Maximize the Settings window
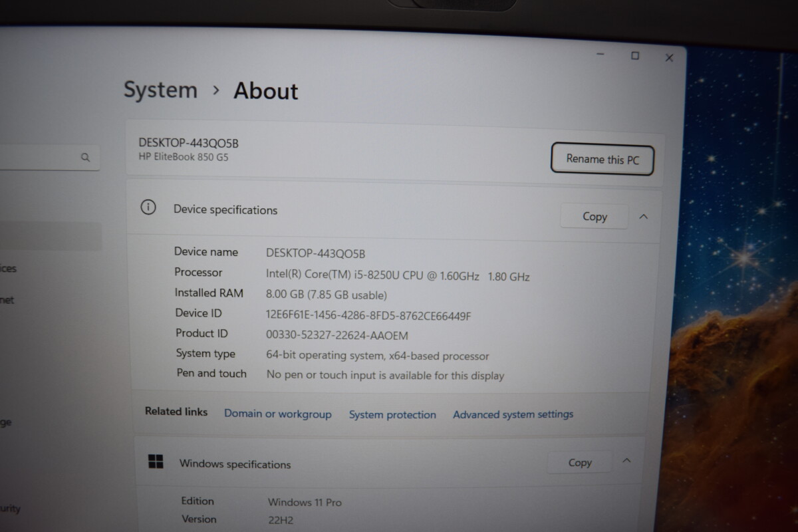The image size is (798, 532). point(635,56)
